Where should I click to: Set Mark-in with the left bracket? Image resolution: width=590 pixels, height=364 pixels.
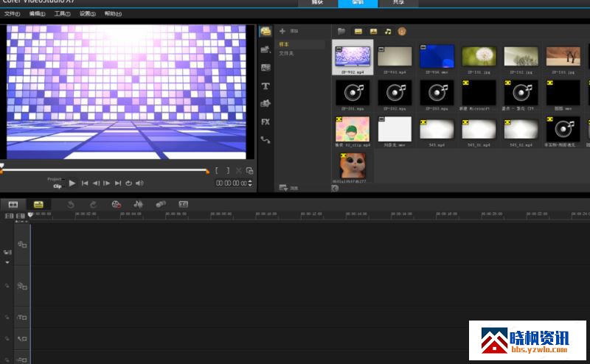[x=217, y=171]
